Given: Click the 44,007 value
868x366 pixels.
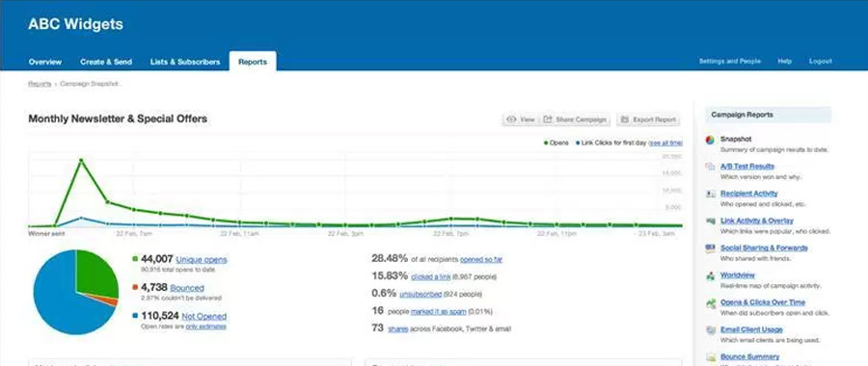Looking at the screenshot, I should click(157, 259).
